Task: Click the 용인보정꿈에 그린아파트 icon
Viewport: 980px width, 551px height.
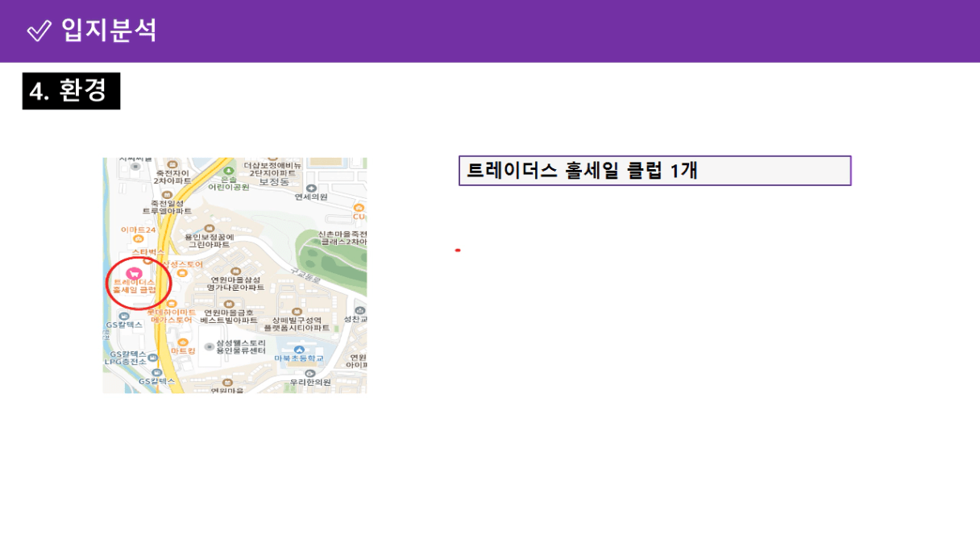Action: tap(209, 229)
